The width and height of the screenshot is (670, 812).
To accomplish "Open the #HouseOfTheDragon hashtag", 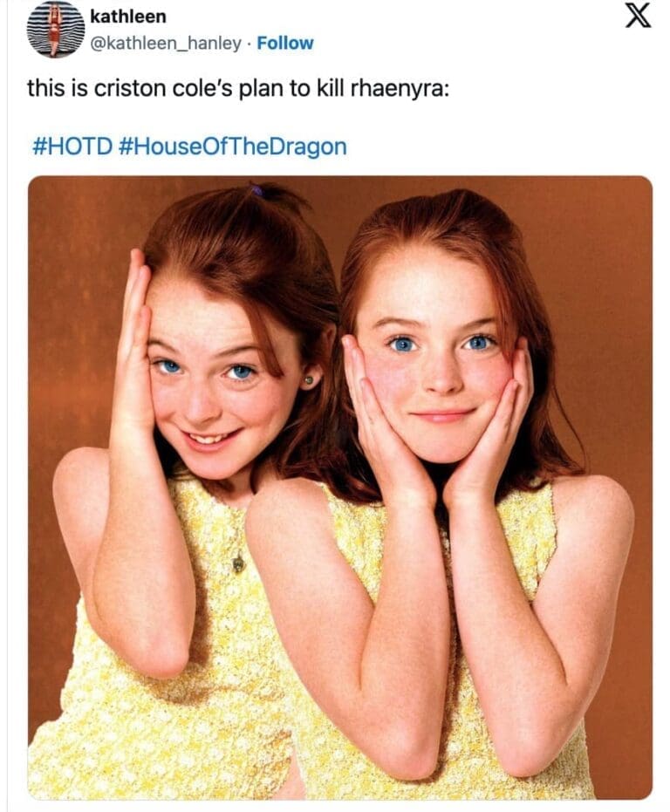I will (x=233, y=146).
